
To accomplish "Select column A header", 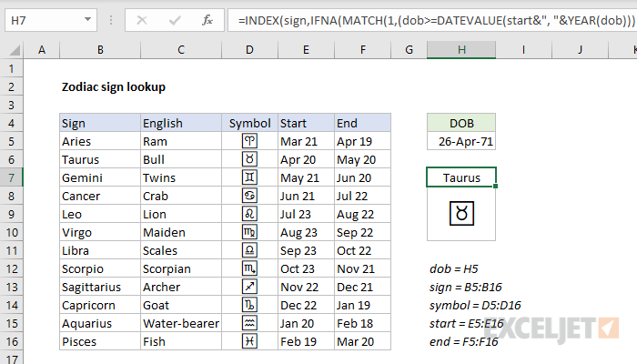I will (x=42, y=50).
